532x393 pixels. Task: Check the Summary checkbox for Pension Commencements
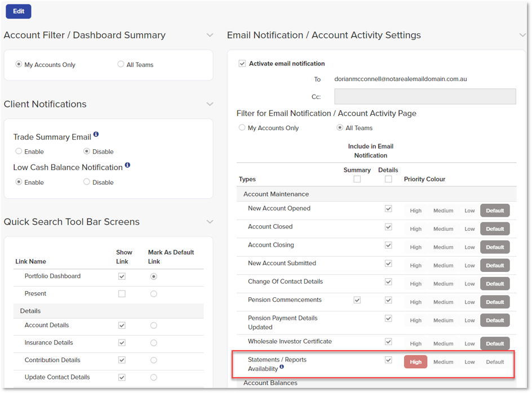point(357,302)
